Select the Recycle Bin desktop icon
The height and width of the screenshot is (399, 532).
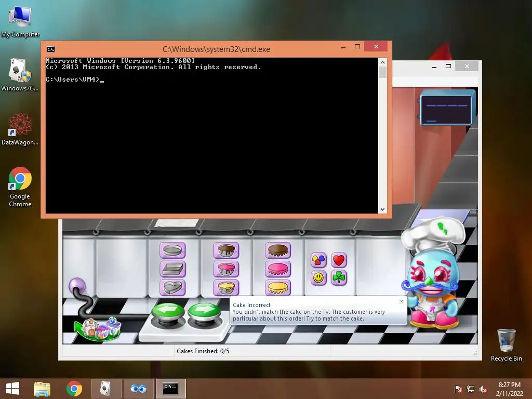tap(506, 345)
